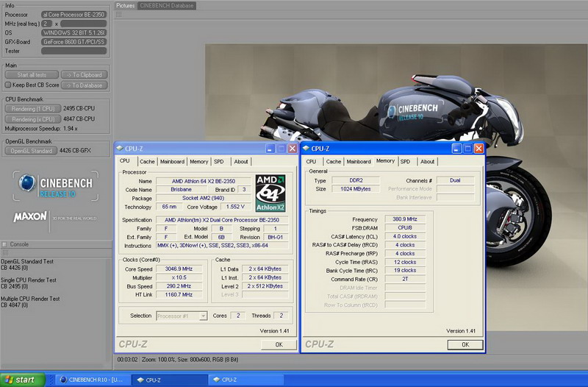588x387 pixels.
Task: Run the OpenGL Standard benchmark
Action: (x=32, y=151)
